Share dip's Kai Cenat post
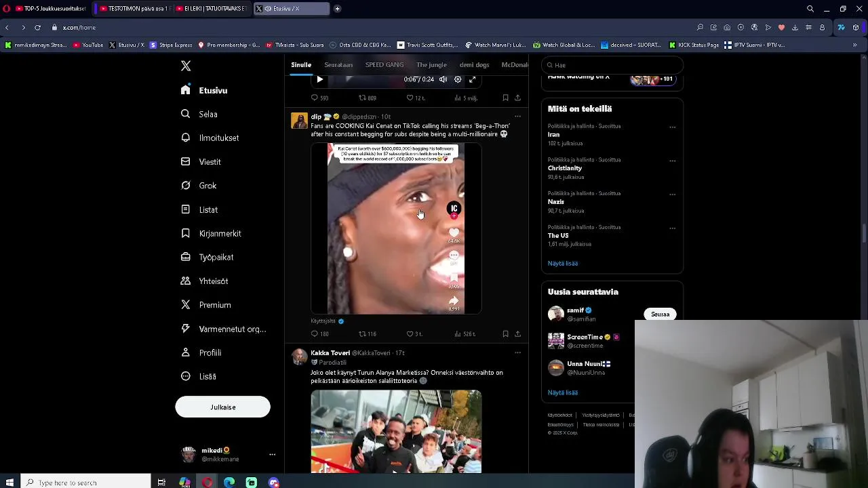This screenshot has height=488, width=868. click(x=517, y=333)
